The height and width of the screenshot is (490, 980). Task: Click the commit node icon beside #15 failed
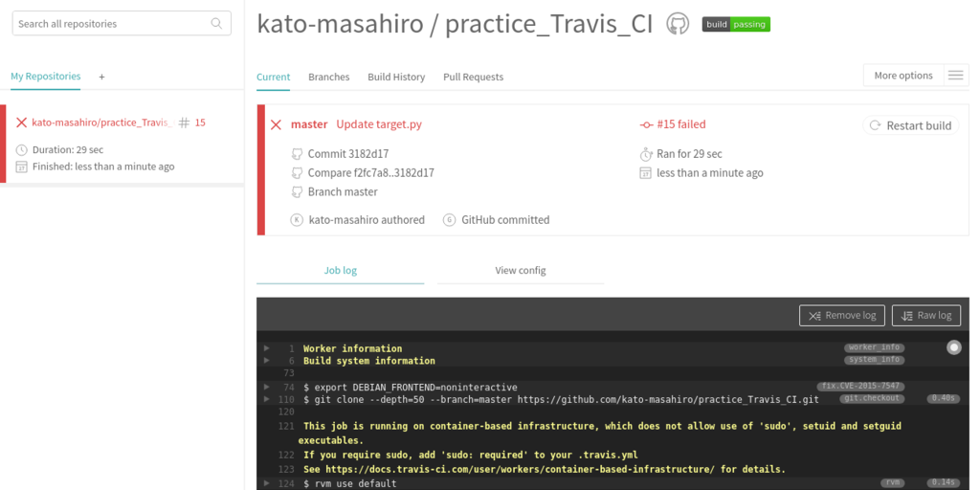point(646,125)
